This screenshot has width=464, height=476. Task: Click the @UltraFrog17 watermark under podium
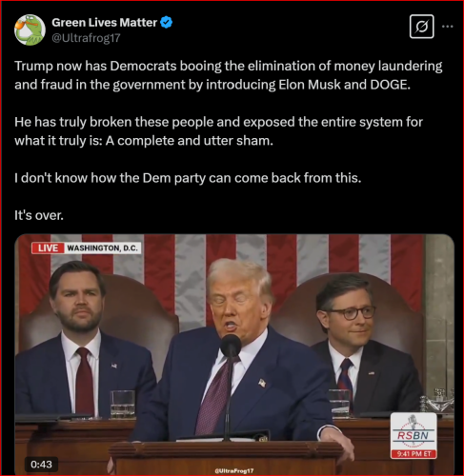[234, 470]
